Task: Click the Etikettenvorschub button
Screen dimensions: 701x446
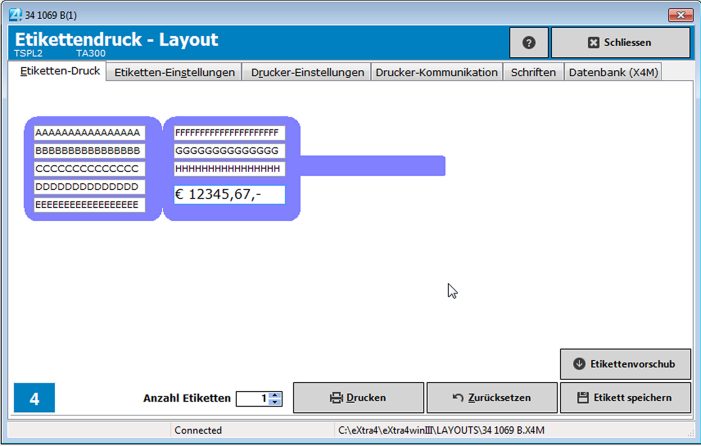Action: pos(625,364)
